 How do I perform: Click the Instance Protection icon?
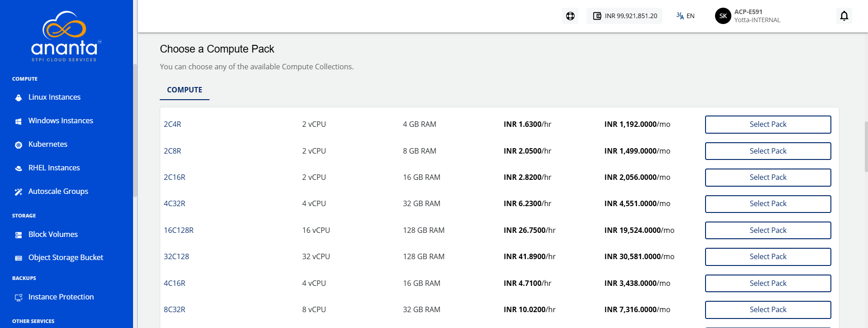click(x=19, y=297)
